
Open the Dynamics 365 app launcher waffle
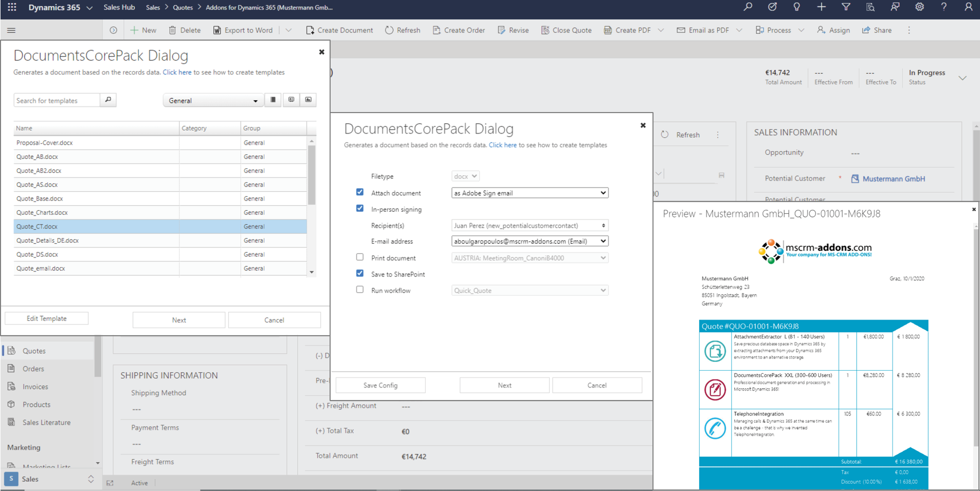(12, 7)
